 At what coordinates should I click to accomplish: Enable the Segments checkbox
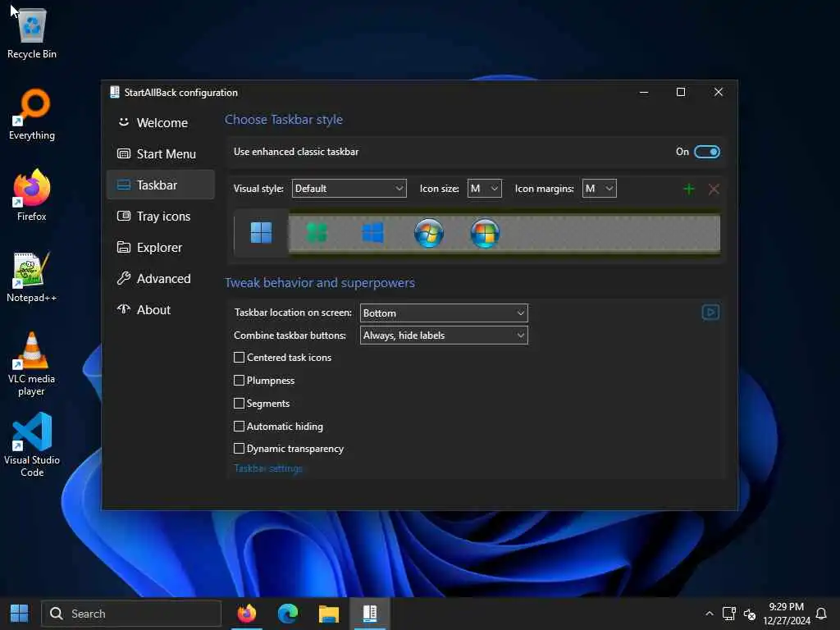pyautogui.click(x=239, y=404)
